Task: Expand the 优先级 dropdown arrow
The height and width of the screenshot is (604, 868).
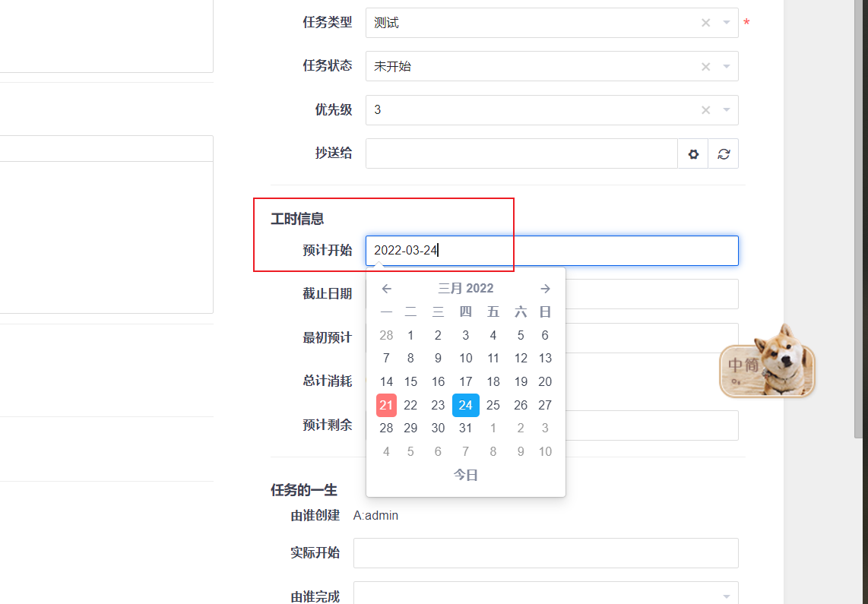Action: point(727,110)
